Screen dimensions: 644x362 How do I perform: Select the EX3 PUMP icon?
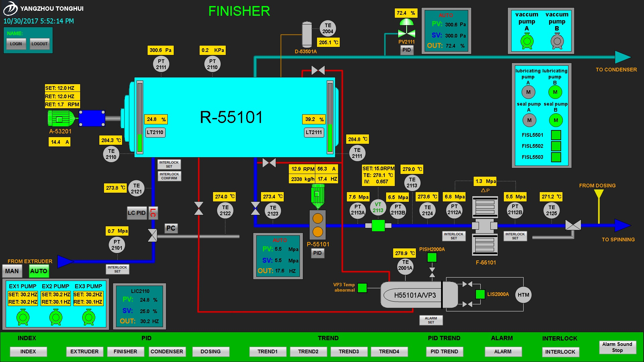point(89,317)
